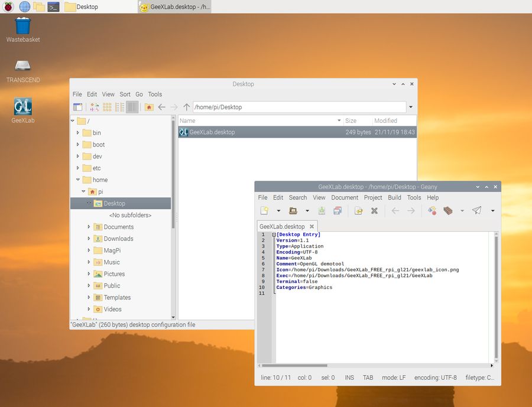The width and height of the screenshot is (532, 407).
Task: Switch the file manager to detailed list view
Action: 132,107
